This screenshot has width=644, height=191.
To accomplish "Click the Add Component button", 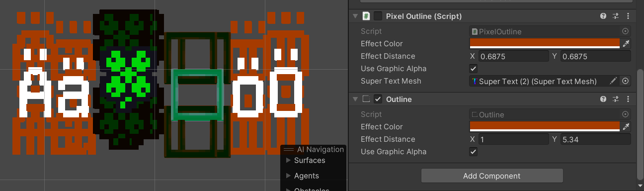I will [492, 176].
